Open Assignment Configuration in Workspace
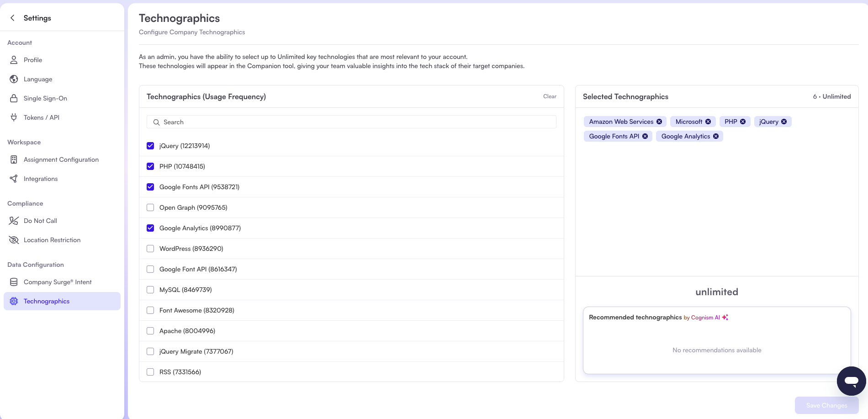This screenshot has height=419, width=868. (61, 159)
